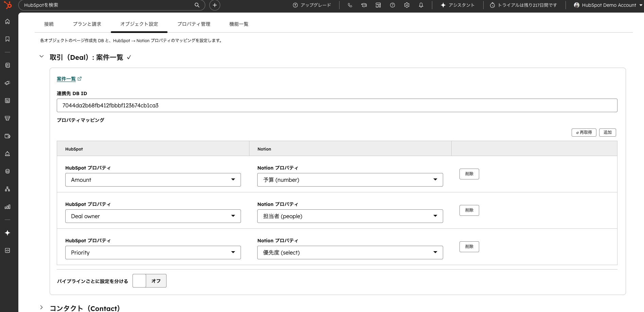Screen dimensions: 644x312
Task: Open the bookmarks icon in sidebar
Action: coord(7,39)
